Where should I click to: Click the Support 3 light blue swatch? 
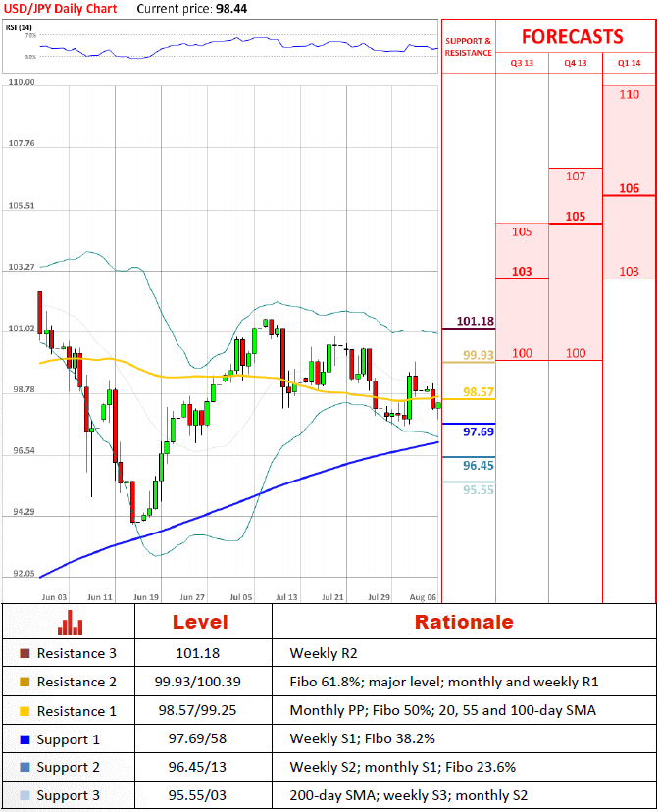[25, 795]
